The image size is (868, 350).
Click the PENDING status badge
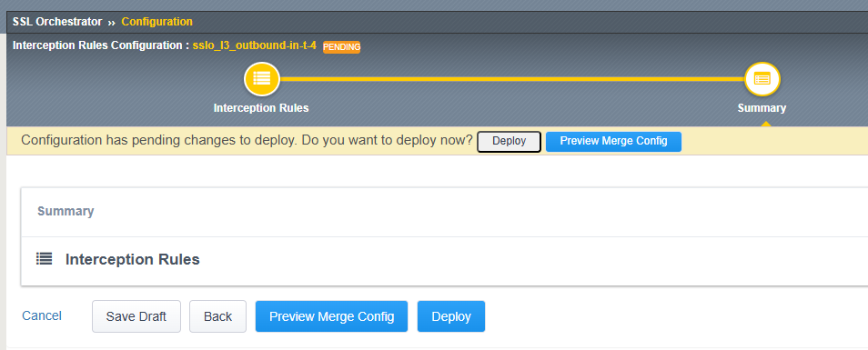(341, 47)
